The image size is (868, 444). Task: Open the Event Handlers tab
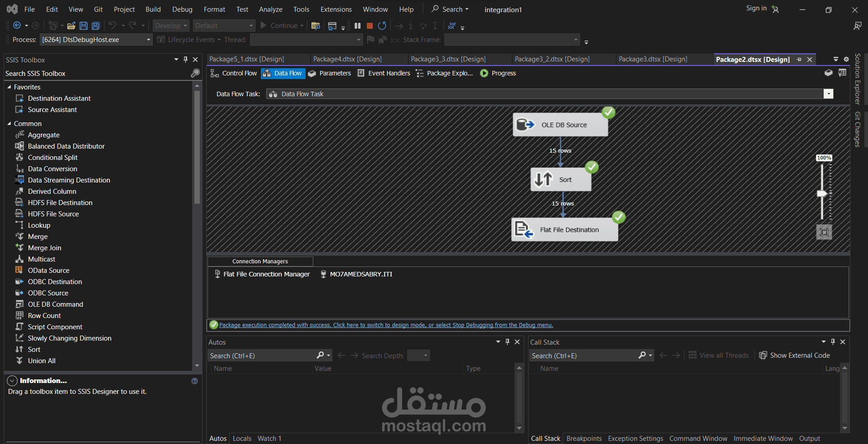(384, 73)
